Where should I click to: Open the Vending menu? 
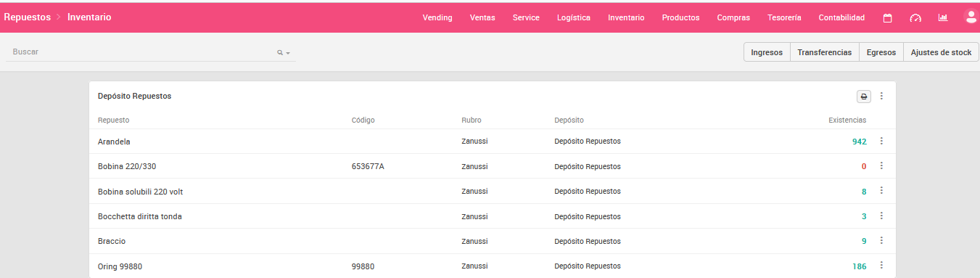point(437,17)
